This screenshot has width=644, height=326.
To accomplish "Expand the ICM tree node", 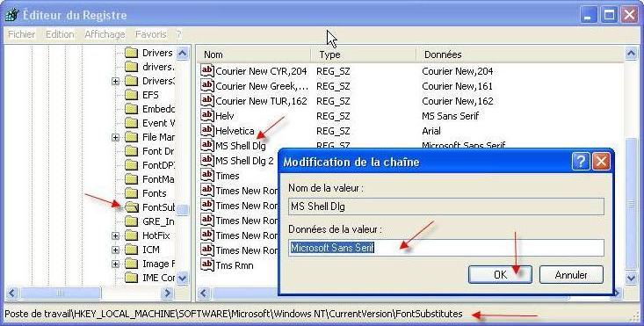I will [x=115, y=250].
